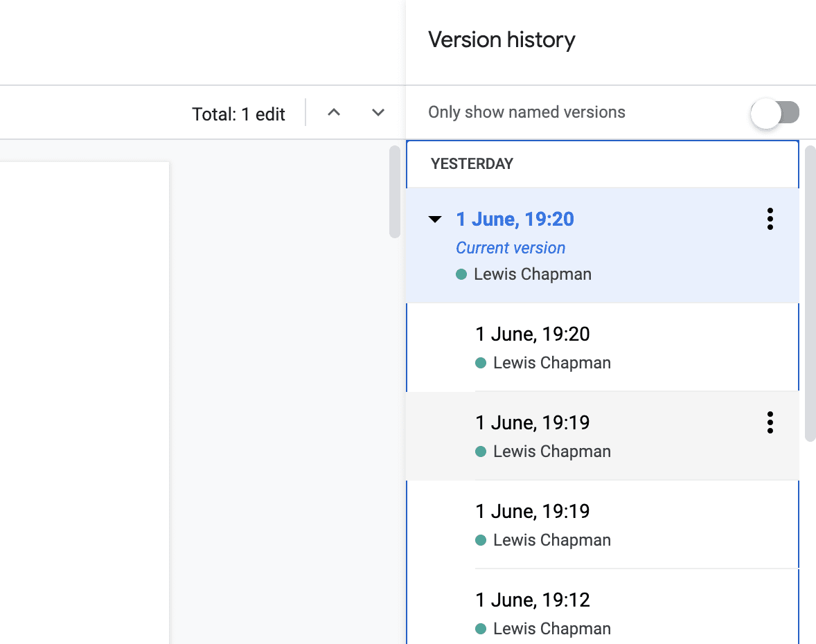Click the Version history panel title
Screen dimensions: 816x644
coord(502,40)
